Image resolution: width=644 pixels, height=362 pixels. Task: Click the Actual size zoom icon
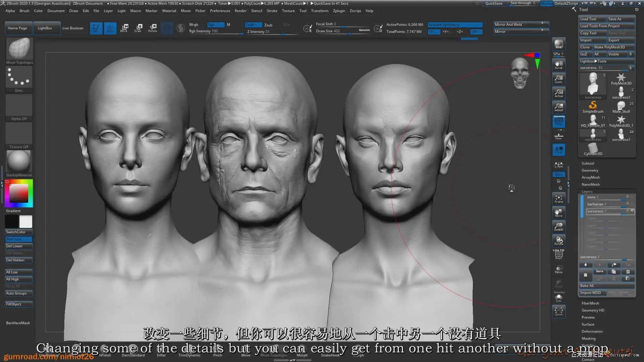coord(558,93)
